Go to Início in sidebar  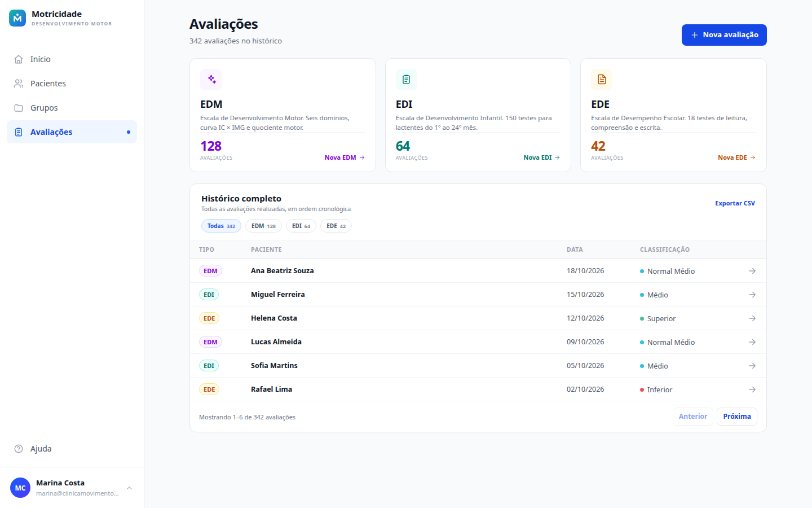tap(72, 59)
